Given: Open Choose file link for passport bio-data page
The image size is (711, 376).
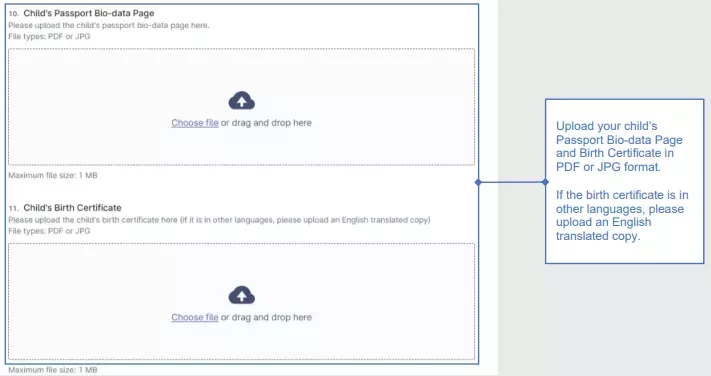Looking at the screenshot, I should point(195,123).
